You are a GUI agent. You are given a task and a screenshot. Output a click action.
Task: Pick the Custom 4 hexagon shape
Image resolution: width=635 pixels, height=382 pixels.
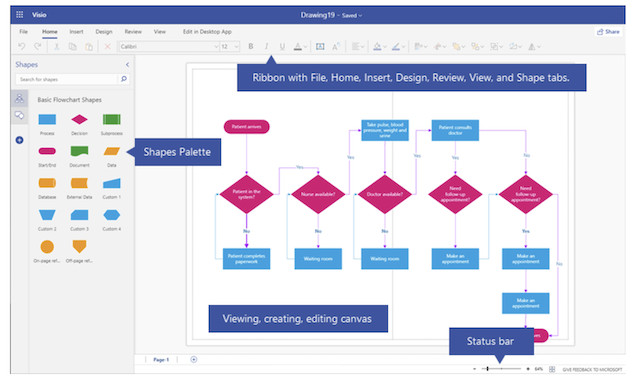112,215
